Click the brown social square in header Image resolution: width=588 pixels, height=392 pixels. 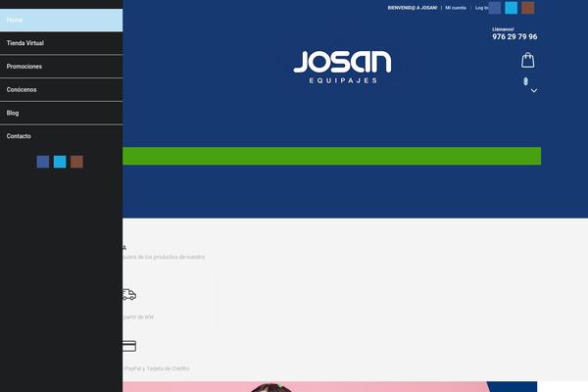coord(527,8)
